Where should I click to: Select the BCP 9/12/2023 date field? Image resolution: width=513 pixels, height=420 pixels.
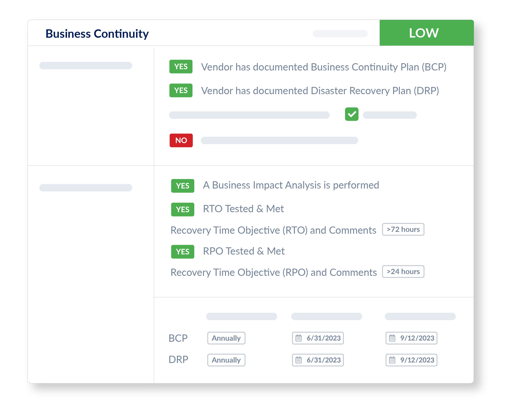pyautogui.click(x=411, y=338)
